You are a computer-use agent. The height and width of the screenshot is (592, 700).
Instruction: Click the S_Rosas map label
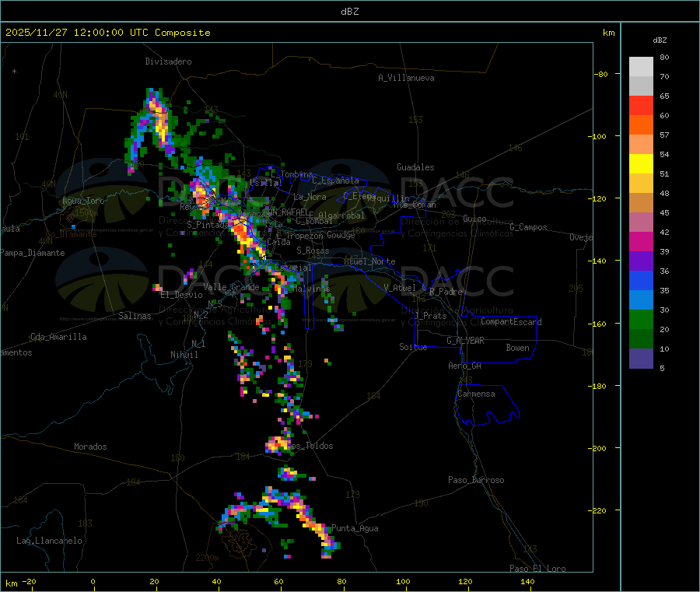click(x=313, y=250)
